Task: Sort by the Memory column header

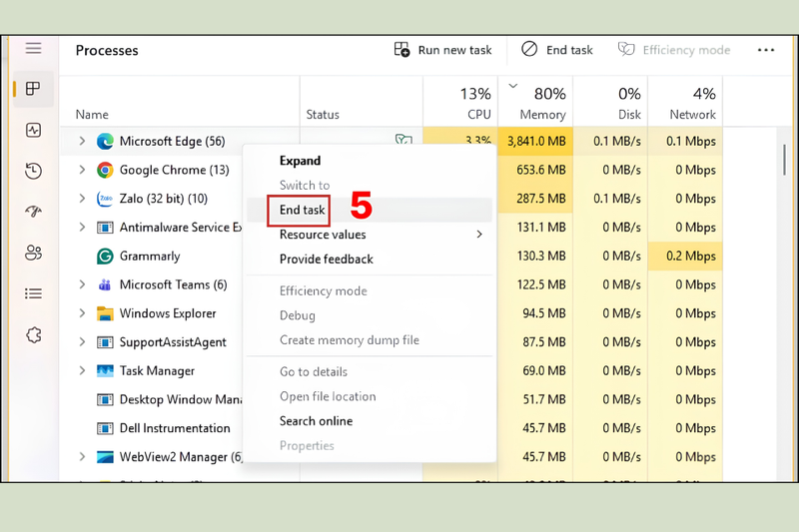Action: [x=535, y=101]
